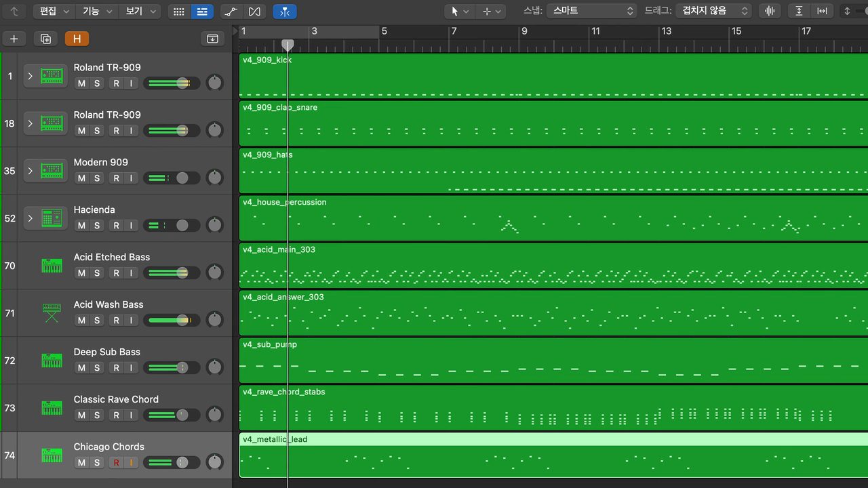This screenshot has width=868, height=488.
Task: Toggle the orange H hide button
Action: click(77, 39)
